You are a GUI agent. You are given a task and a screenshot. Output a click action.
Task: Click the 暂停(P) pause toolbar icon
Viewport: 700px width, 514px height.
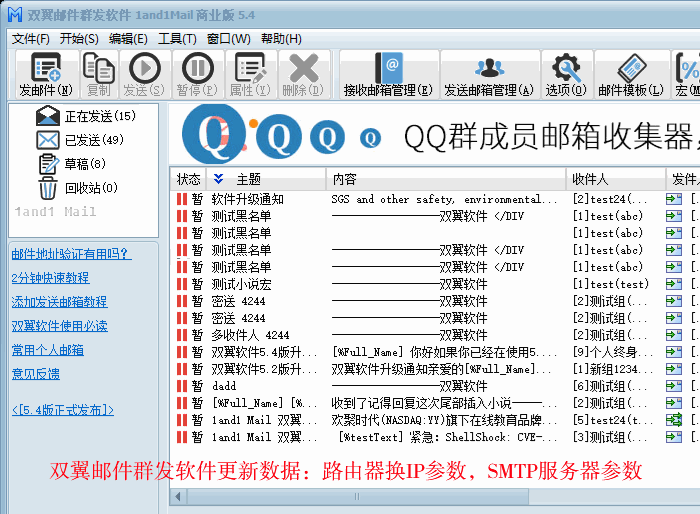tap(198, 67)
